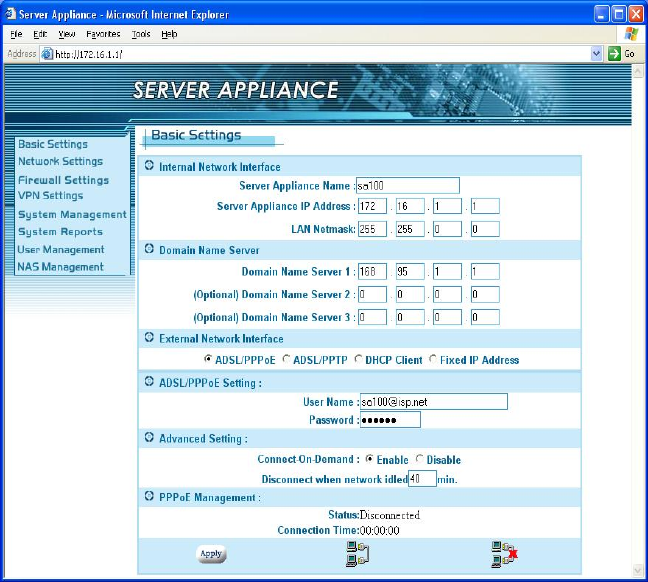Select the ADSL/PPTP radio button
Viewport: 648px width, 582px height.
(x=286, y=359)
